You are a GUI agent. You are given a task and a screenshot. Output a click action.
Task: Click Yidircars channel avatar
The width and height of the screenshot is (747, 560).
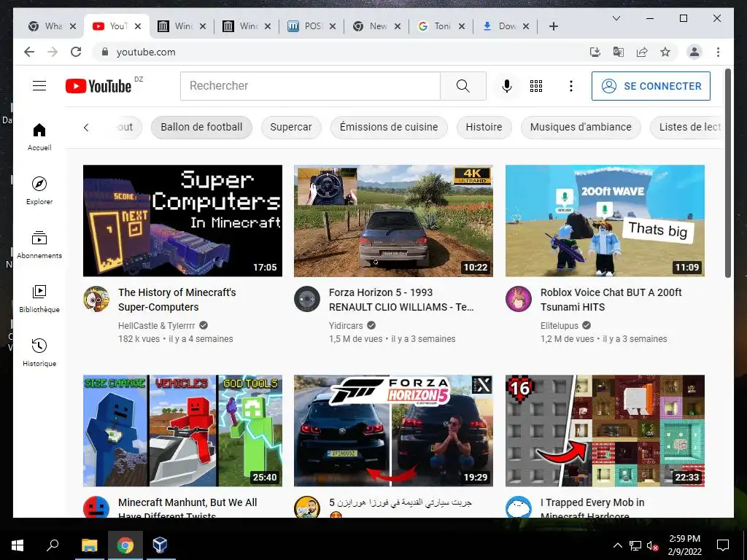pyautogui.click(x=307, y=299)
